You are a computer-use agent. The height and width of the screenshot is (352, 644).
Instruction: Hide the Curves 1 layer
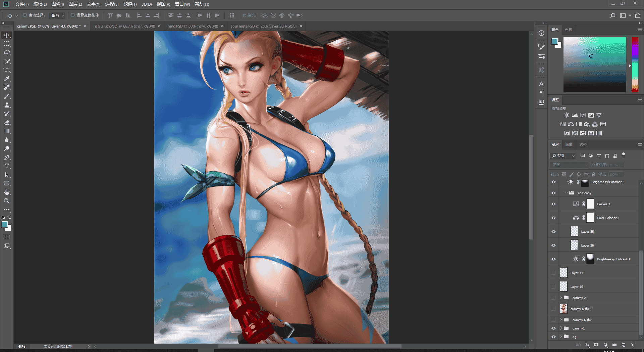pos(553,204)
